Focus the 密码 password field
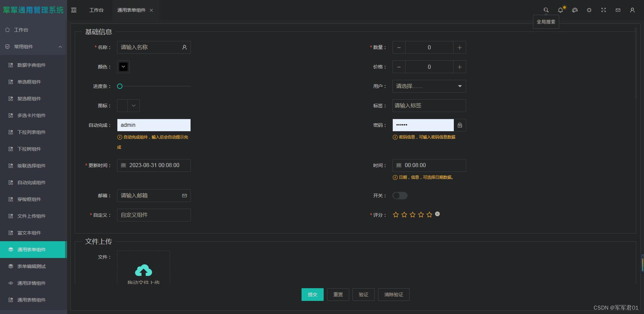Viewport: 644px width, 314px height. click(423, 125)
